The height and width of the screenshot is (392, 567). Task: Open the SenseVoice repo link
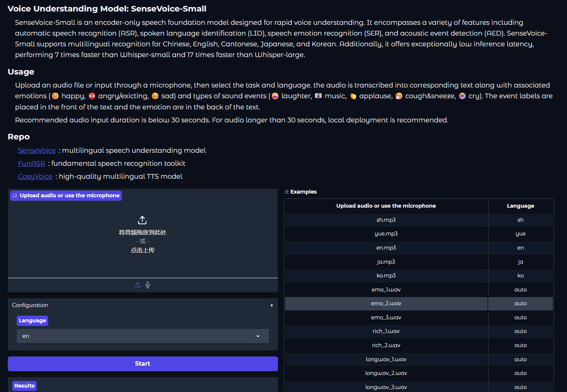click(x=37, y=150)
